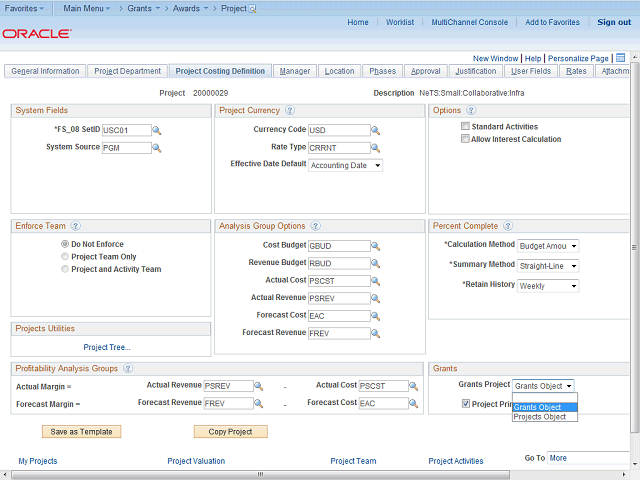Select Project Team Only radio button
The height and width of the screenshot is (480, 640).
tap(65, 256)
